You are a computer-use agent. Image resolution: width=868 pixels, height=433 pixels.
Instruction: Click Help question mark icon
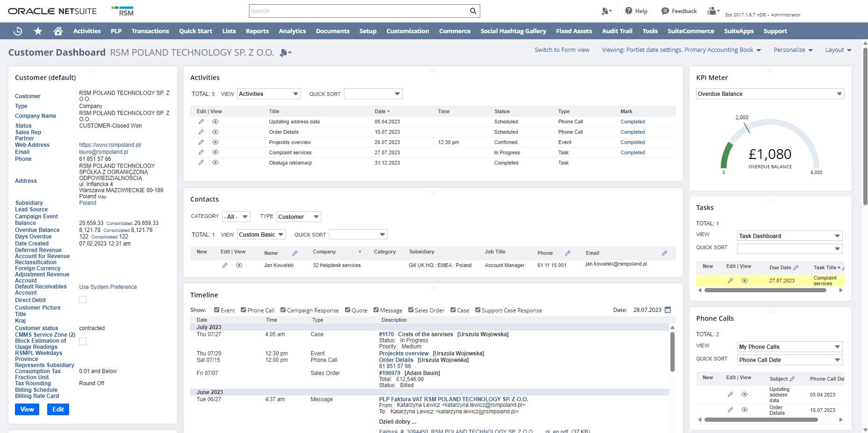629,11
